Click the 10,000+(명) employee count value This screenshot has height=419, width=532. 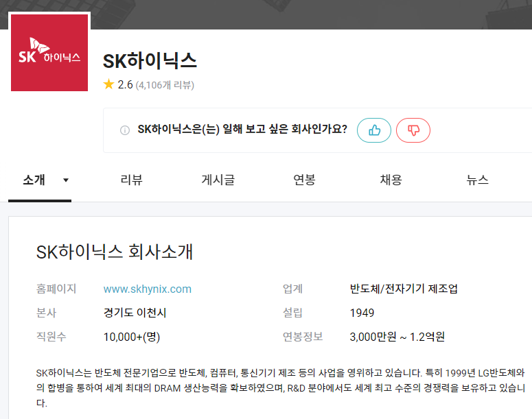pyautogui.click(x=132, y=337)
